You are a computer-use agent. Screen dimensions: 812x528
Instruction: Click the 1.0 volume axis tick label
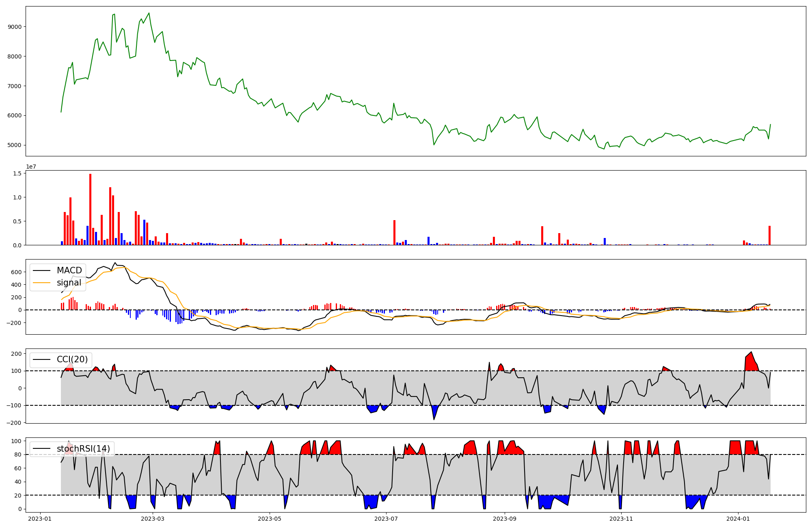tap(17, 197)
